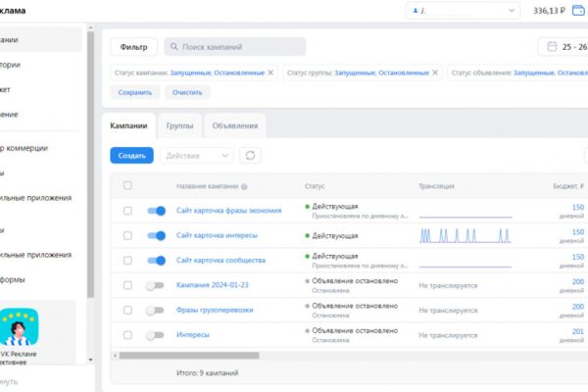
Task: Check the box for Сайт карточка фразы экономия
Action: [127, 211]
